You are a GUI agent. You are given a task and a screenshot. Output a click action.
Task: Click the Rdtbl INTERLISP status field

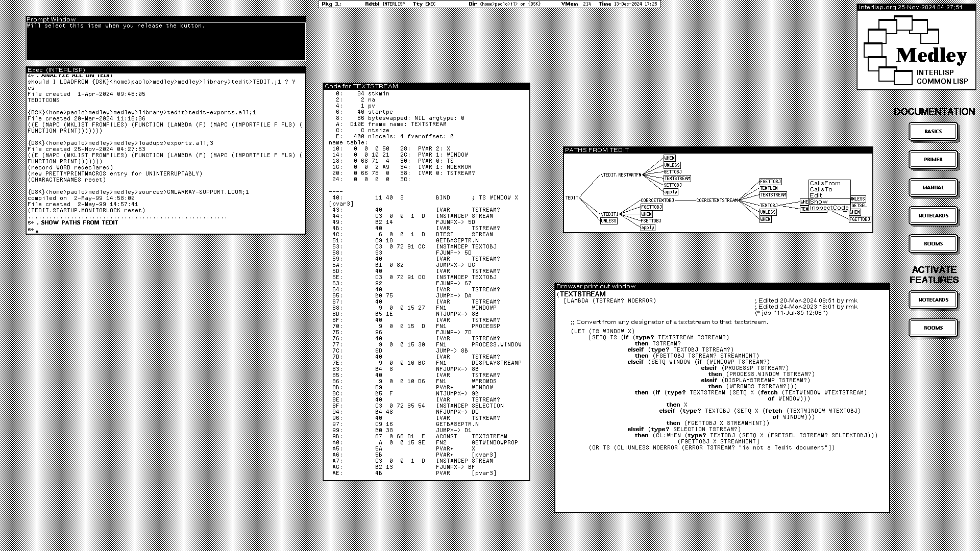click(385, 4)
